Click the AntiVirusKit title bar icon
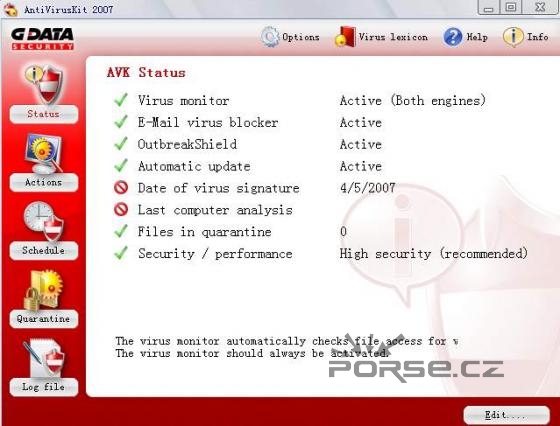Screen dimensions: 560x426 11,9
